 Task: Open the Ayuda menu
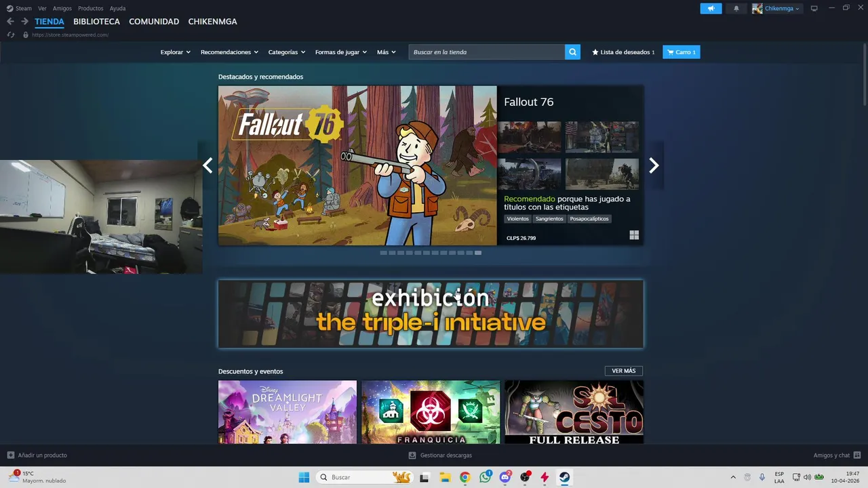point(117,9)
